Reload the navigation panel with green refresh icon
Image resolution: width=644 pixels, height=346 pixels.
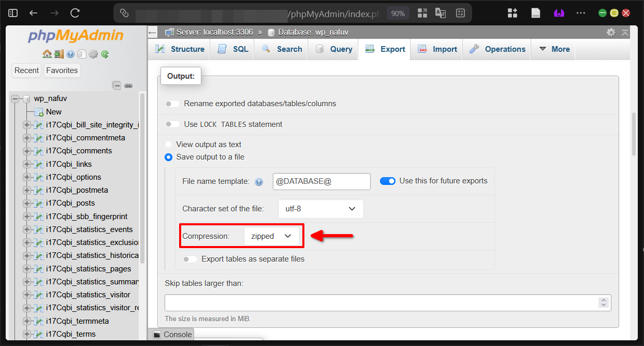tap(105, 54)
